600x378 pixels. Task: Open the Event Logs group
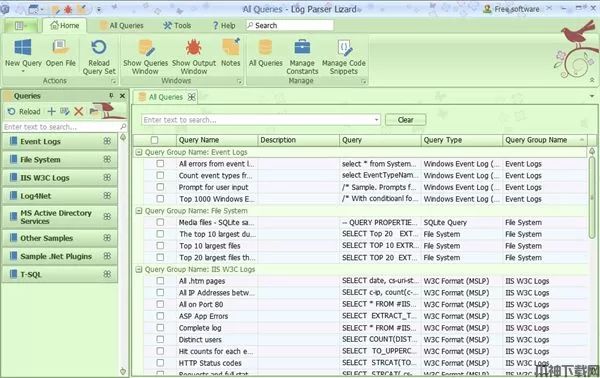coord(60,141)
